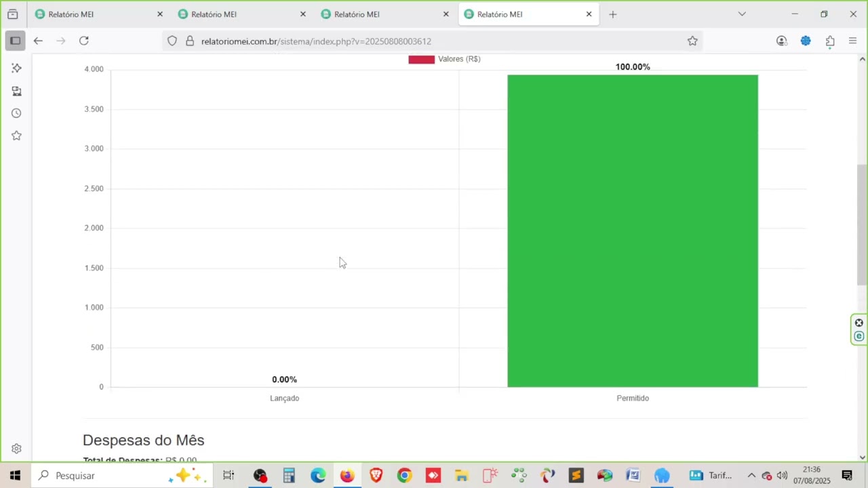Open AnyDesk from the taskbar
868x488 pixels.
pyautogui.click(x=433, y=476)
